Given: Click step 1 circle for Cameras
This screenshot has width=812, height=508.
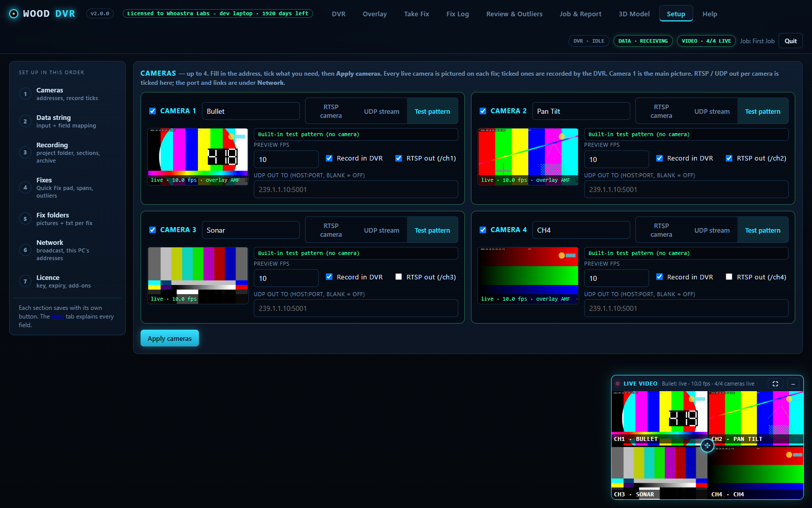Looking at the screenshot, I should pos(25,94).
